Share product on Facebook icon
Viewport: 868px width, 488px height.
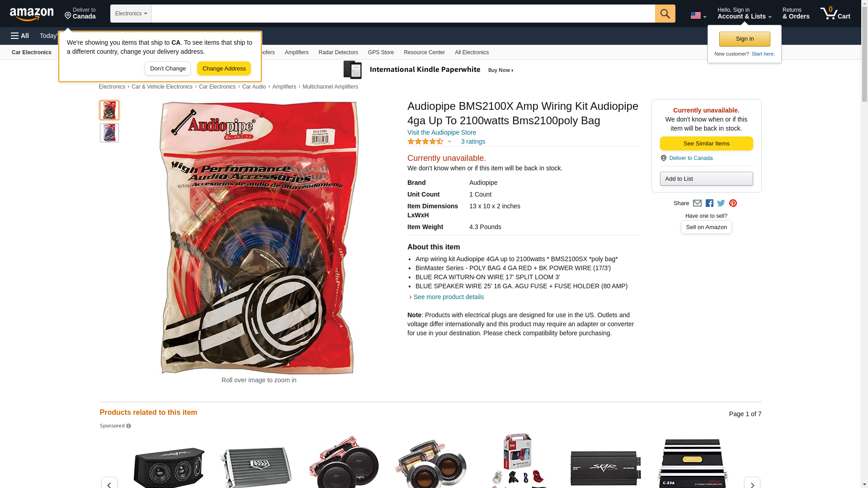[709, 203]
